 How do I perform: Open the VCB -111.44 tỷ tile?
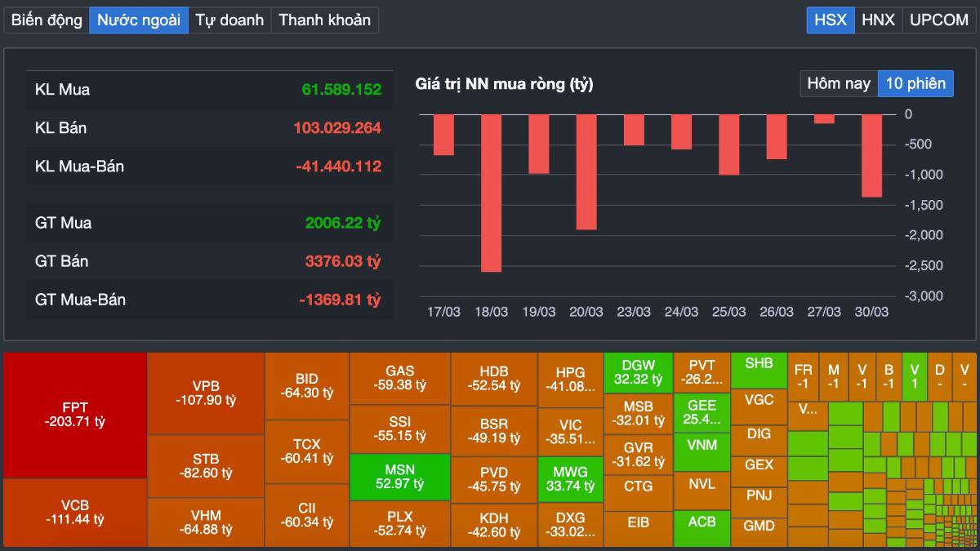click(x=75, y=513)
